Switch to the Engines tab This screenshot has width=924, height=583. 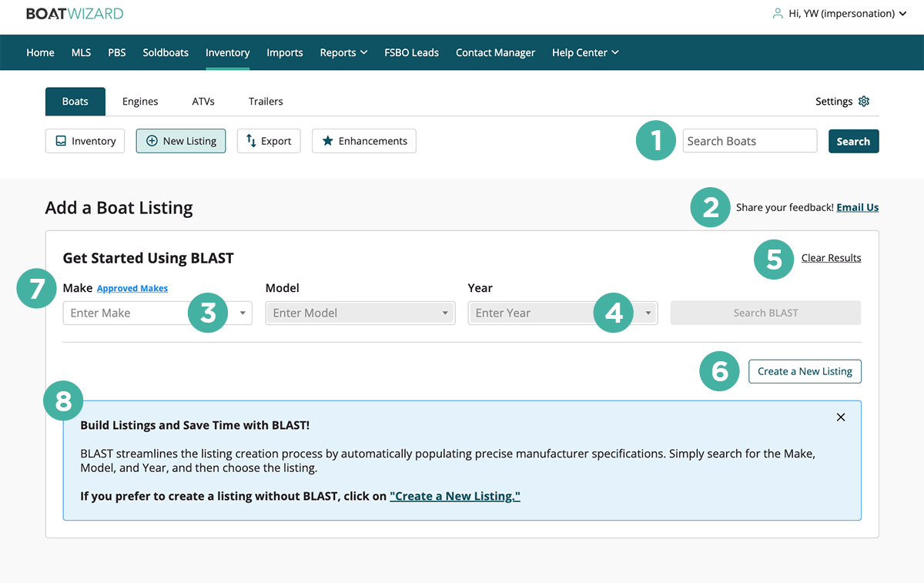(x=140, y=101)
